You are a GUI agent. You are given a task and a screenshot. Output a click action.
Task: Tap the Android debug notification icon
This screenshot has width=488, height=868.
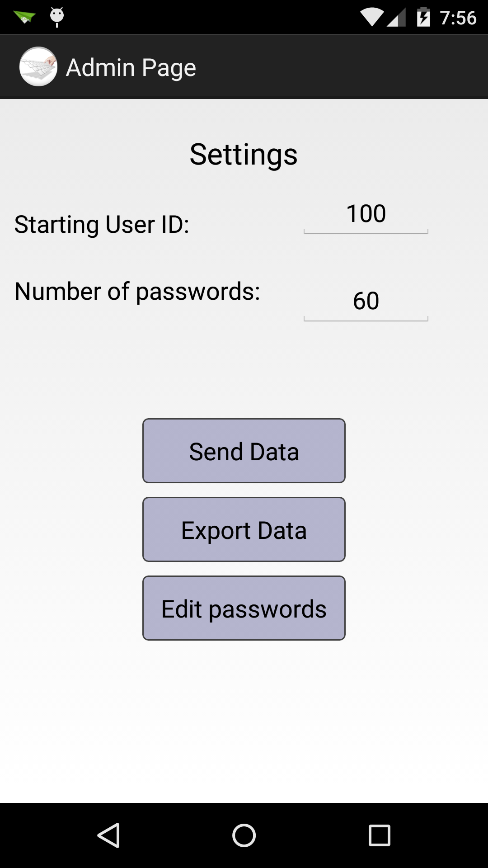click(x=57, y=17)
